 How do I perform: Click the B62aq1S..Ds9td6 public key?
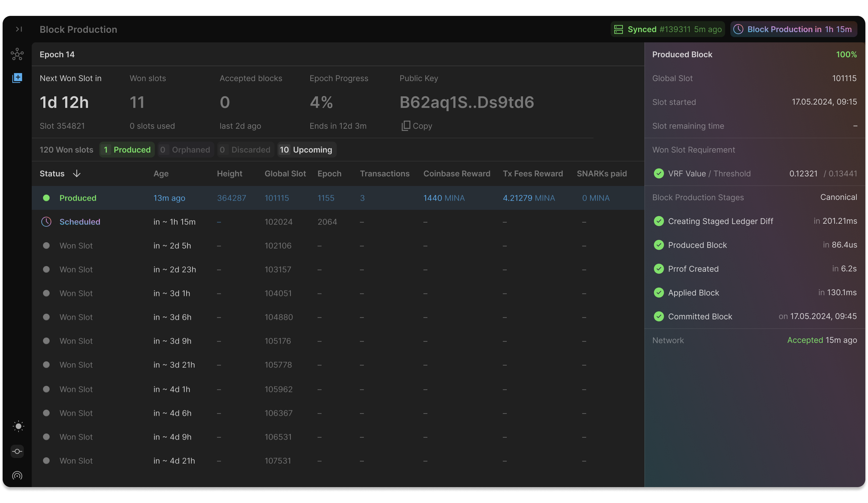pos(466,102)
